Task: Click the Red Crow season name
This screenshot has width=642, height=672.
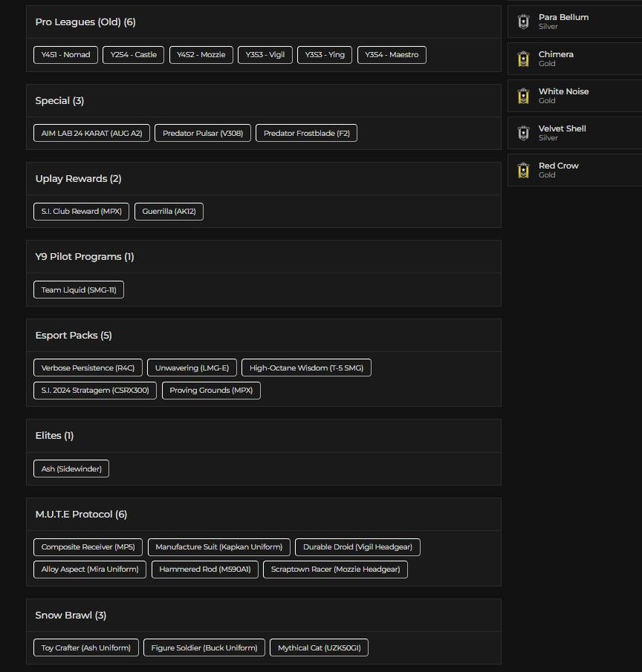Action: [558, 166]
